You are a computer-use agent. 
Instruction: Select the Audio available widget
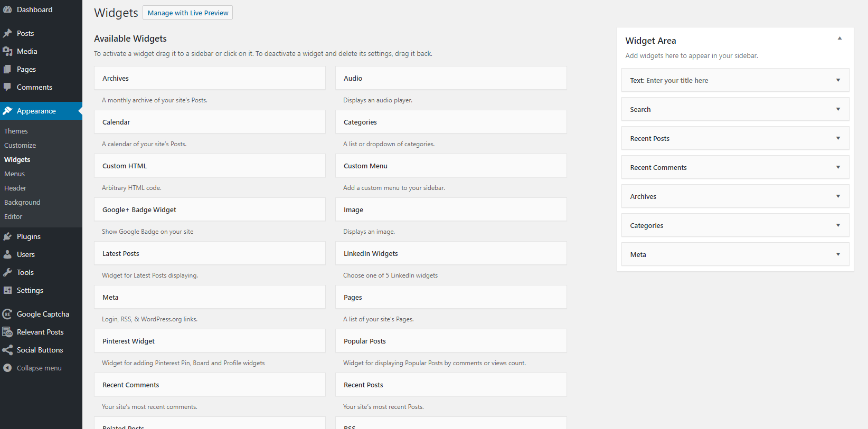pyautogui.click(x=451, y=78)
